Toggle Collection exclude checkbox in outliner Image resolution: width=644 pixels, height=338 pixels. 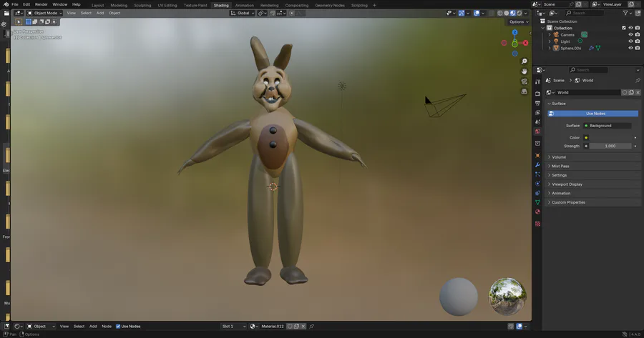(623, 28)
